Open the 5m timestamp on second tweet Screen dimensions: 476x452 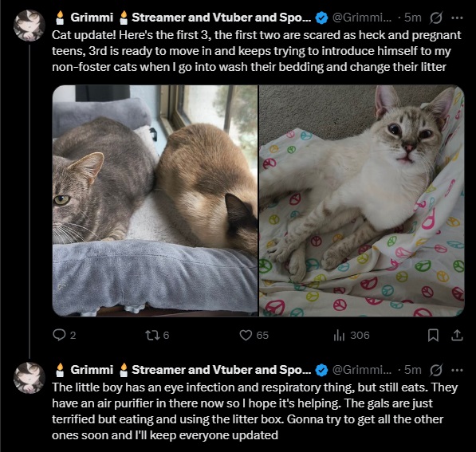413,370
